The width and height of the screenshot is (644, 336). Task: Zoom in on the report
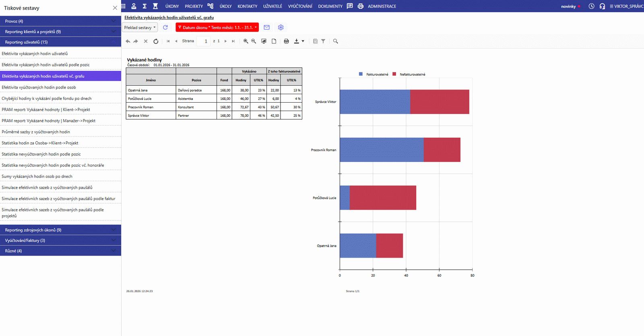pos(246,41)
